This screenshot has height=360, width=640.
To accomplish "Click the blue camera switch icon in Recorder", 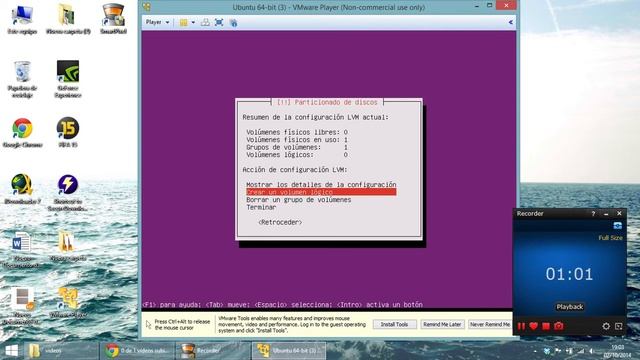I will [x=618, y=226].
